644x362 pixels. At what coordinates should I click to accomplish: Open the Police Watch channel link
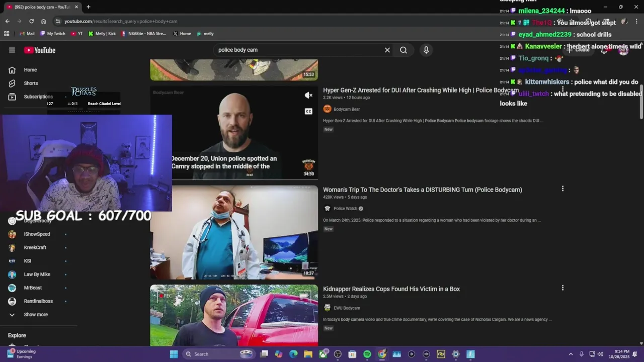click(345, 208)
